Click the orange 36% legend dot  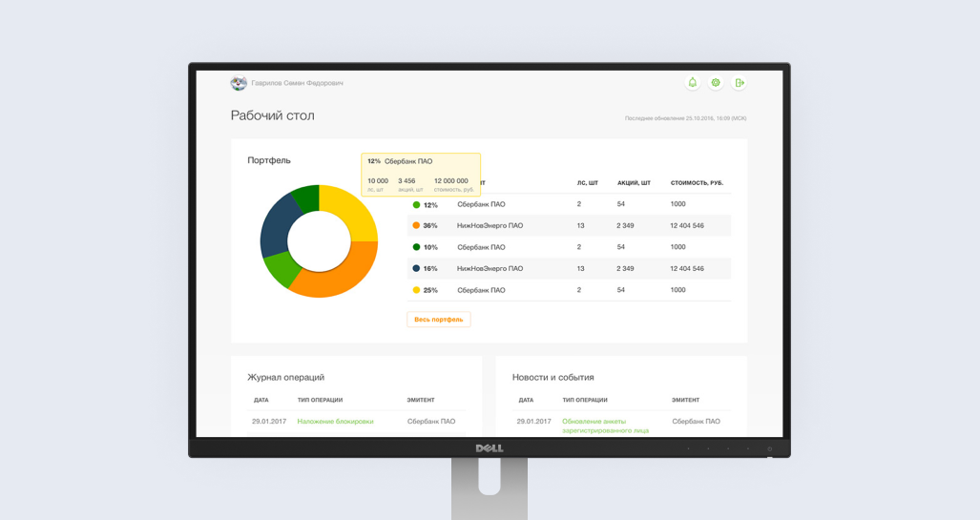(416, 226)
